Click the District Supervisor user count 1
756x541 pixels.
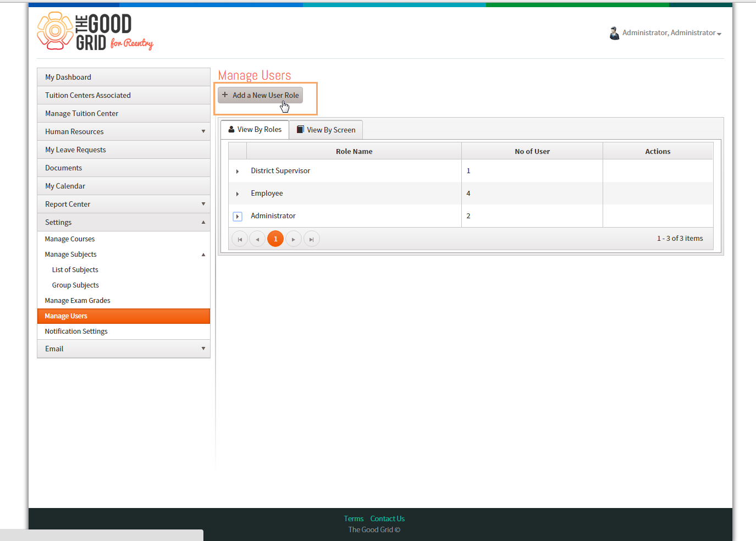468,171
